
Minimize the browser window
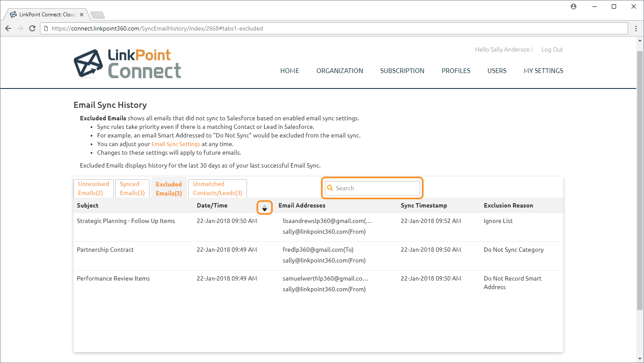(x=594, y=6)
